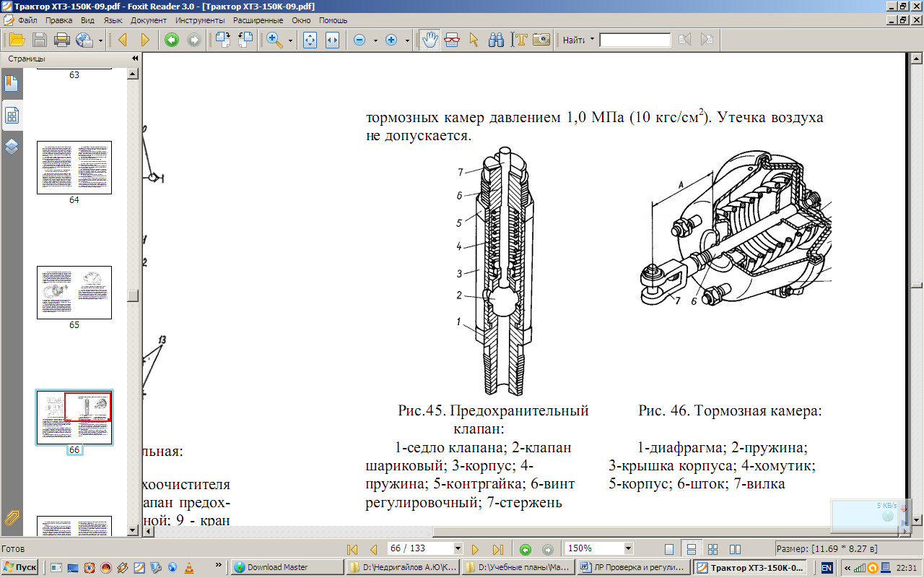Select Facing pages layout in status bar
Screen dimensions: 924x578
pos(735,548)
